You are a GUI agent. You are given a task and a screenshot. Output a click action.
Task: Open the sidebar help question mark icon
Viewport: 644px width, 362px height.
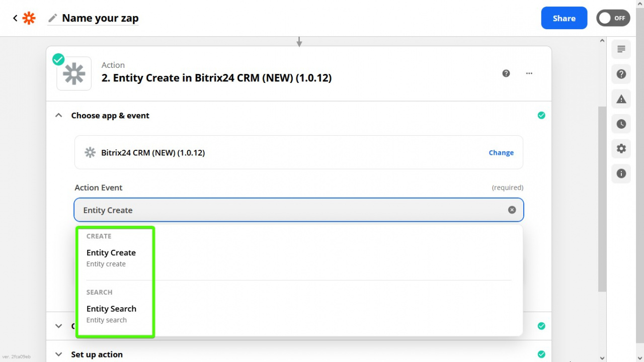[621, 74]
